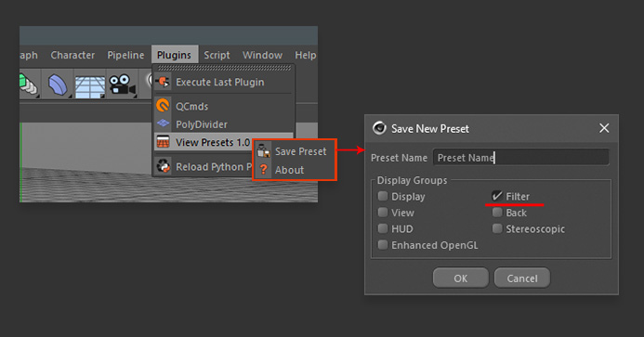The image size is (644, 337).
Task: Enable the Stereoscopic checkbox
Action: click(497, 228)
